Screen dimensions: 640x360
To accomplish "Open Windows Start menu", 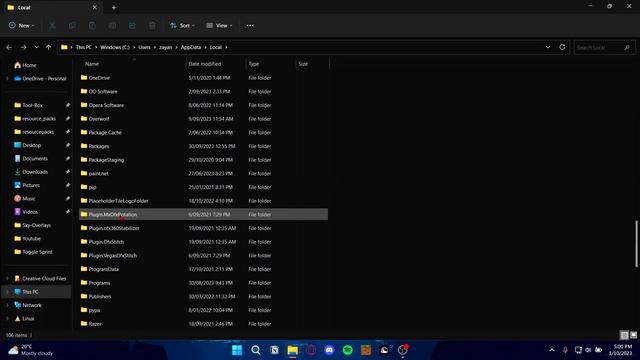I will [x=237, y=350].
